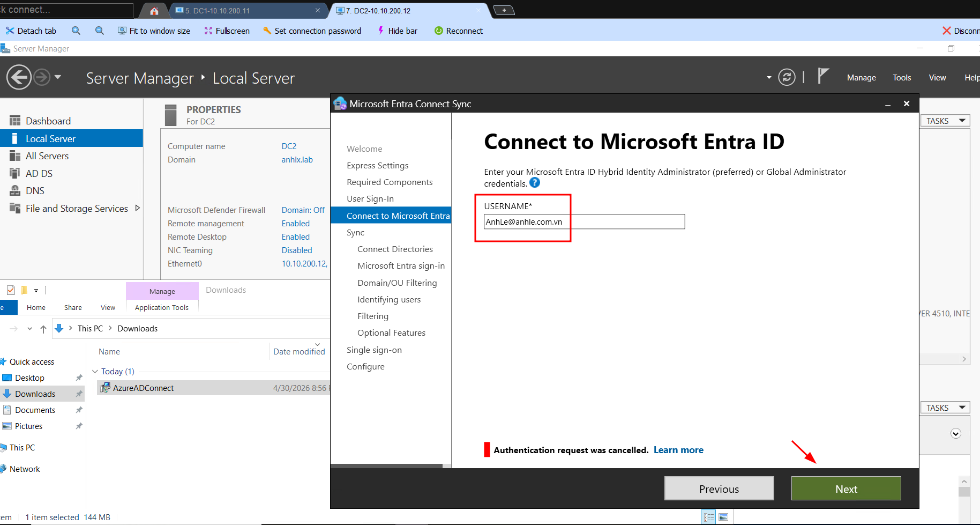This screenshot has width=980, height=525.
Task: Switch to DC1-10.10.200.11 tab
Action: coord(248,11)
